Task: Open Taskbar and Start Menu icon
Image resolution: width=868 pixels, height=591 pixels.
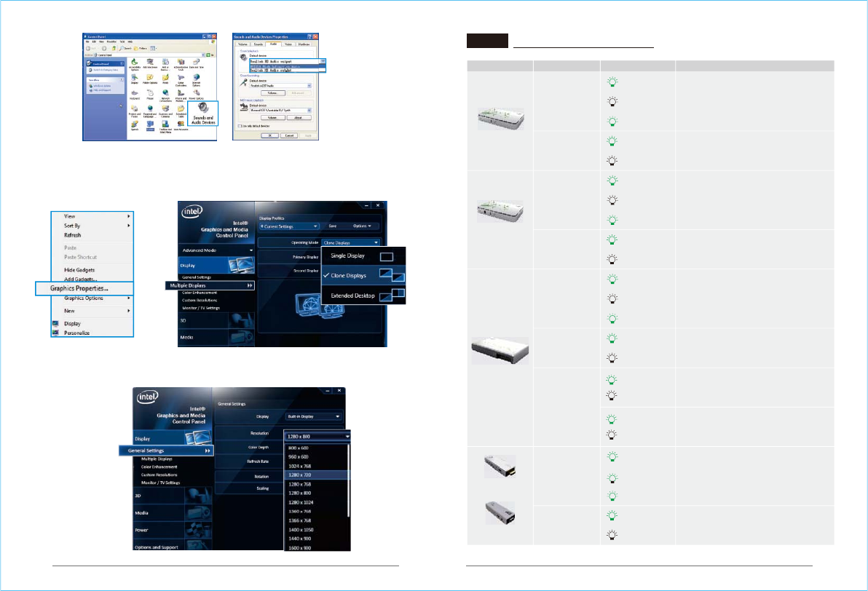Action: pos(165,127)
